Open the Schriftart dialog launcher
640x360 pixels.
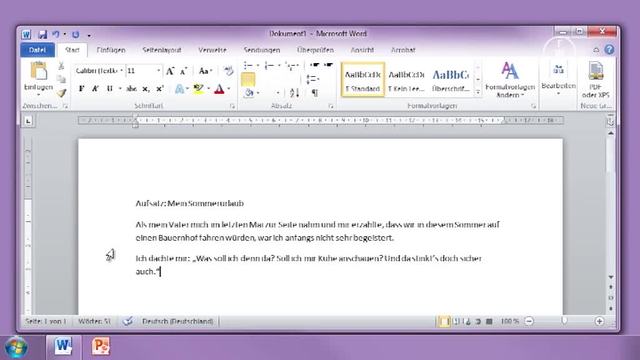232,106
